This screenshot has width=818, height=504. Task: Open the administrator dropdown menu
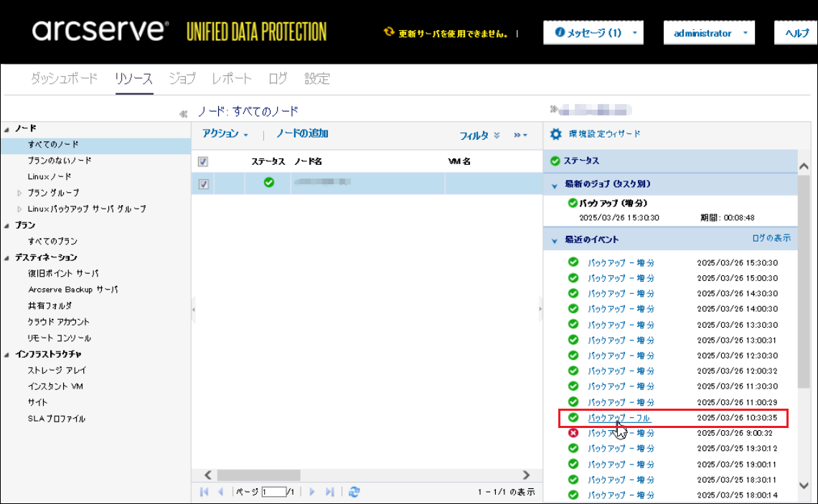tap(709, 33)
